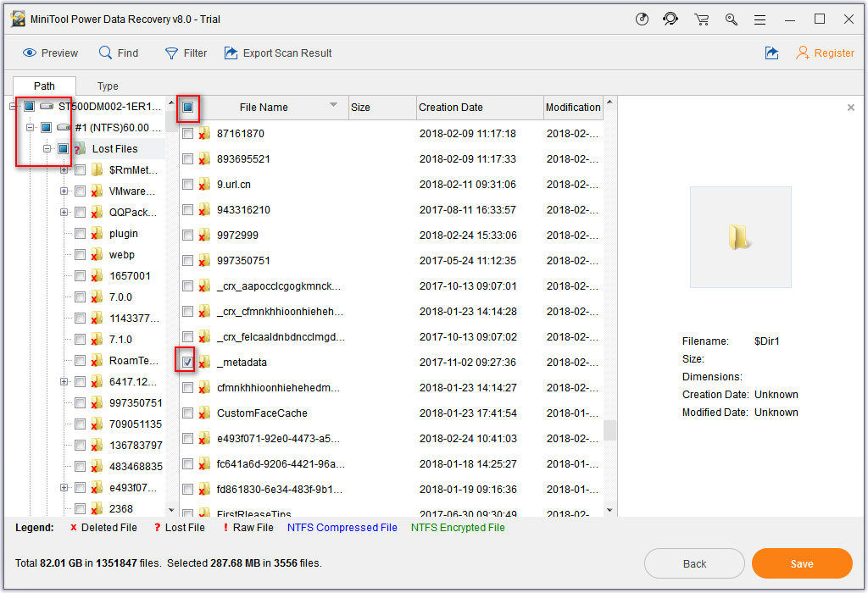Close the preview pane
868x593 pixels.
(851, 108)
